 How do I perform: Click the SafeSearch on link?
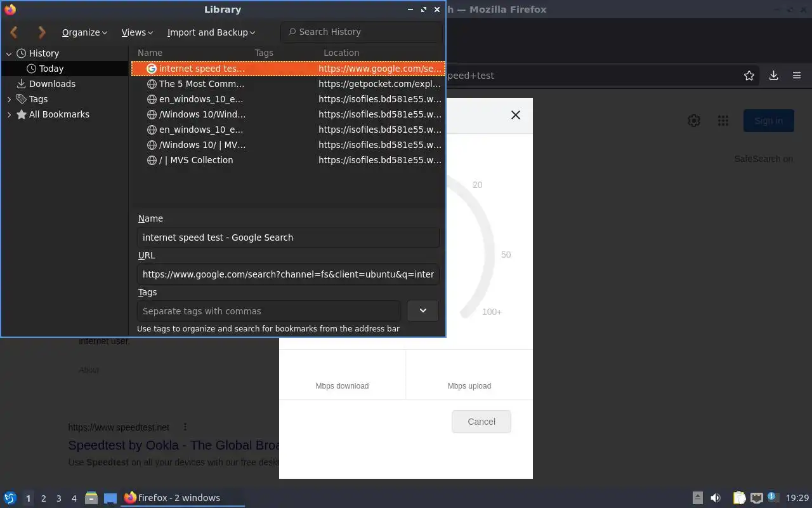pos(763,159)
